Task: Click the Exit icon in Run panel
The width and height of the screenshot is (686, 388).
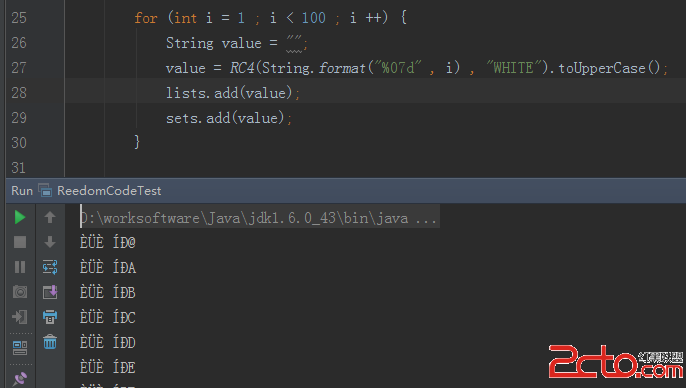Action: tap(20, 317)
